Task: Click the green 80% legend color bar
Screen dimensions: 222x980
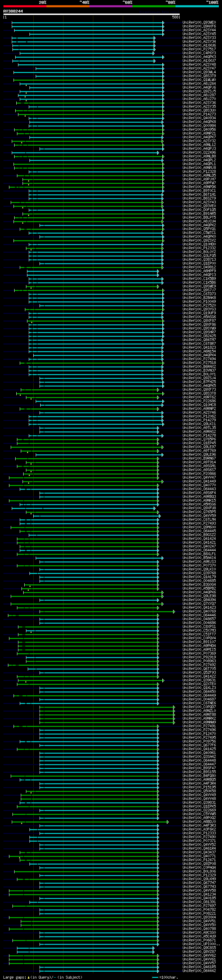Action: [154, 6]
